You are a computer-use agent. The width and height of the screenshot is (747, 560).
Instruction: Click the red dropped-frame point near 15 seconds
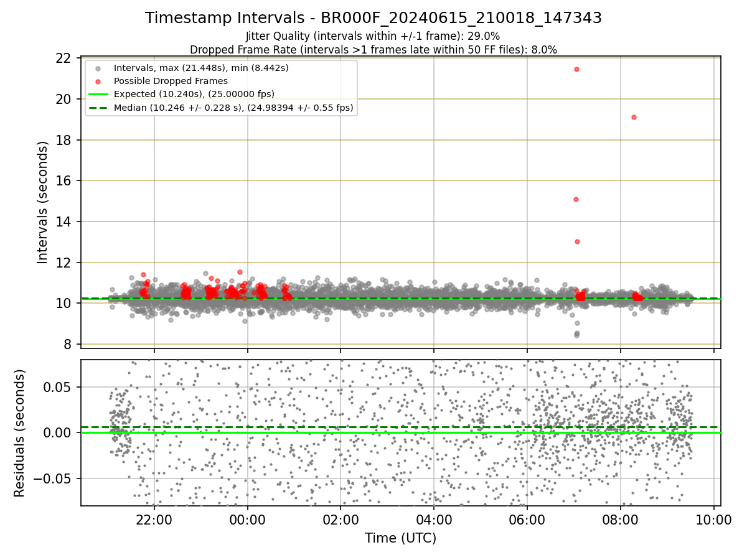[576, 199]
